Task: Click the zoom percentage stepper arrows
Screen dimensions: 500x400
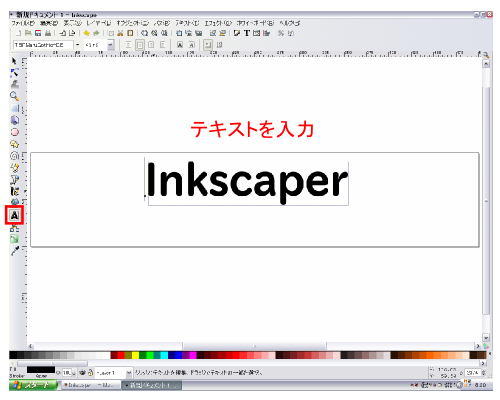Action: coord(484,373)
